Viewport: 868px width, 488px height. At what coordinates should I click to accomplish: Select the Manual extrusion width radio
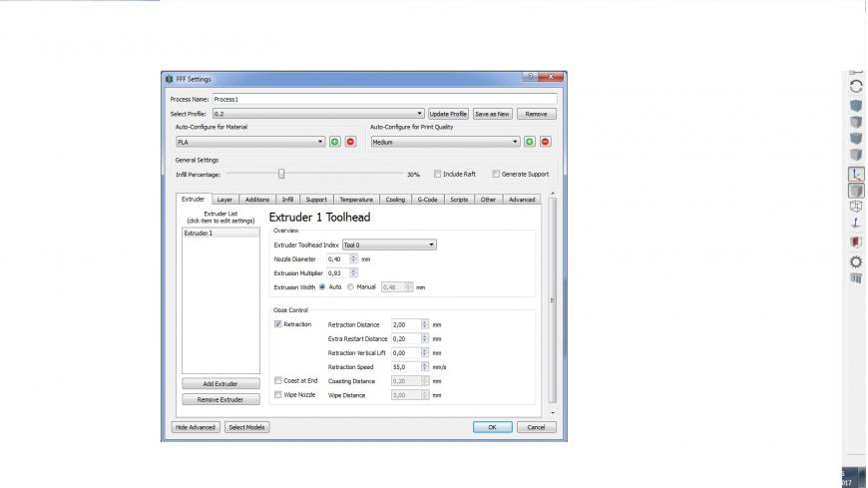pos(350,287)
